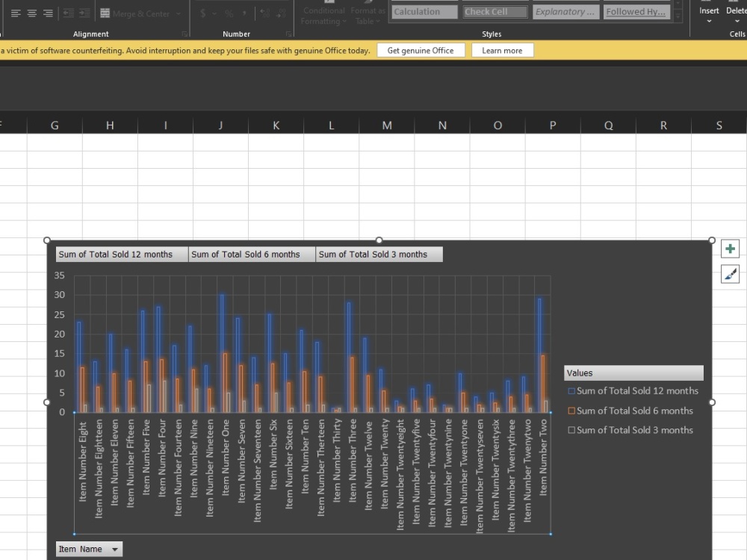Click the Chart Elements plus icon
The width and height of the screenshot is (747, 560).
coord(730,249)
